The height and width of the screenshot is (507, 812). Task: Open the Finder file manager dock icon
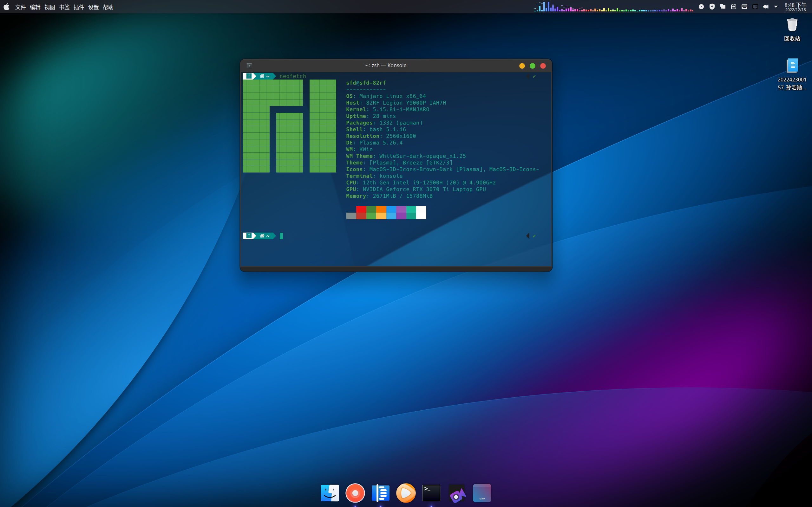[330, 493]
